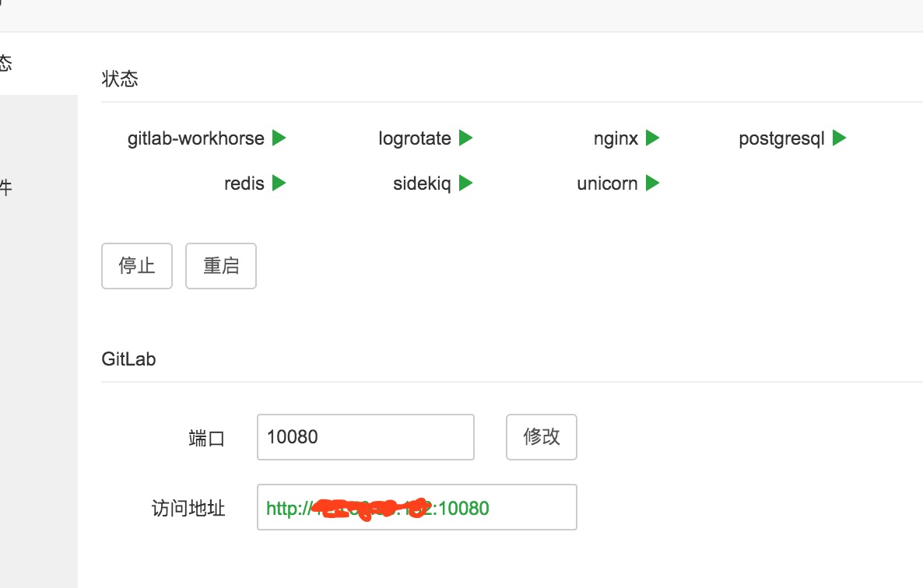Select the gitlab-workhorse service label

coord(196,138)
